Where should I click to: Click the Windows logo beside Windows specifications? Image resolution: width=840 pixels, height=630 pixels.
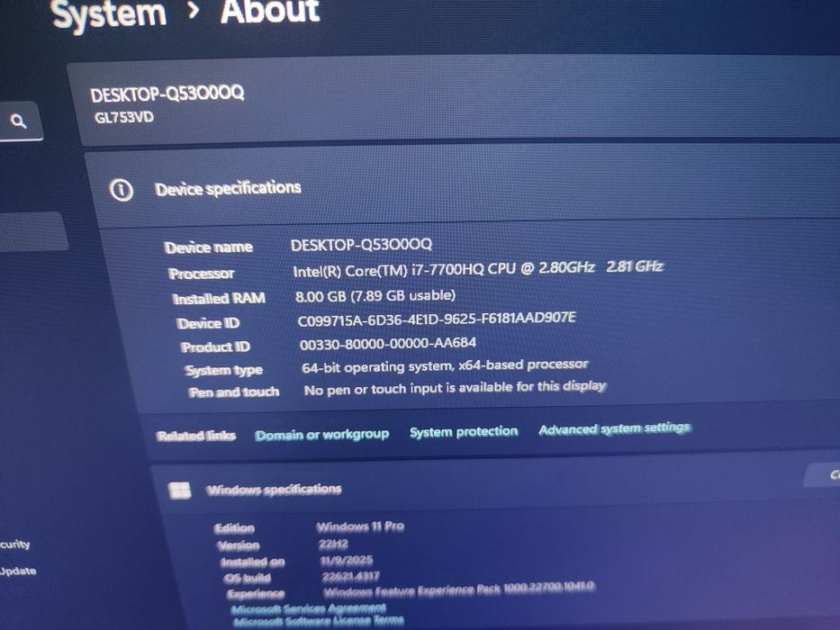click(179, 490)
